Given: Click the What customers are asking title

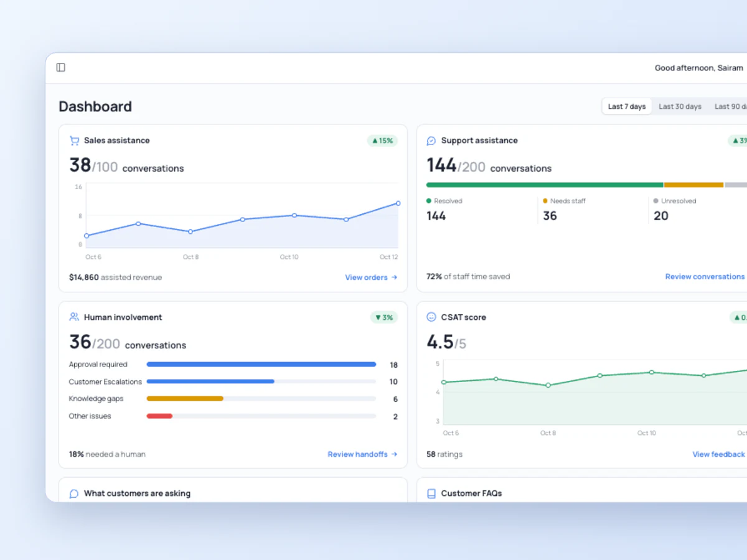Looking at the screenshot, I should coord(137,493).
